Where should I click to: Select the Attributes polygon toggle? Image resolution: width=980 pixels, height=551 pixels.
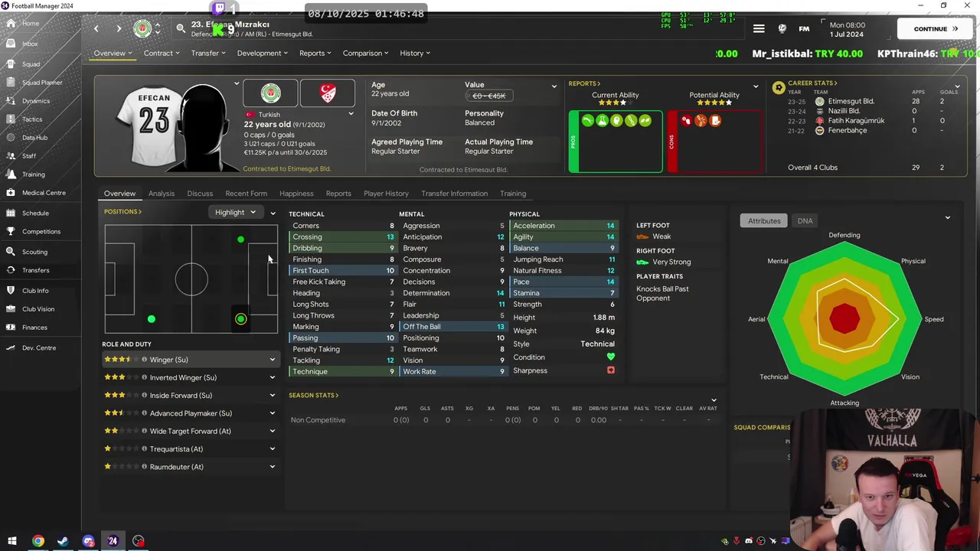pos(764,221)
